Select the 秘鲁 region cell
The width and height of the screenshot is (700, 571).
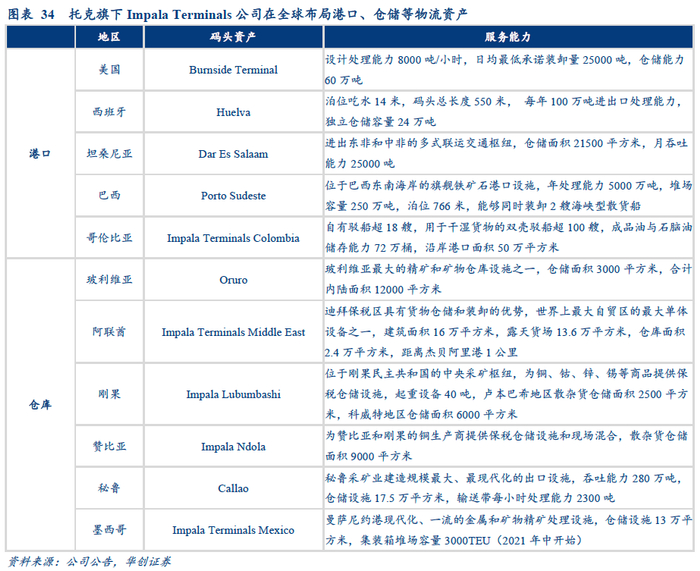tap(109, 488)
